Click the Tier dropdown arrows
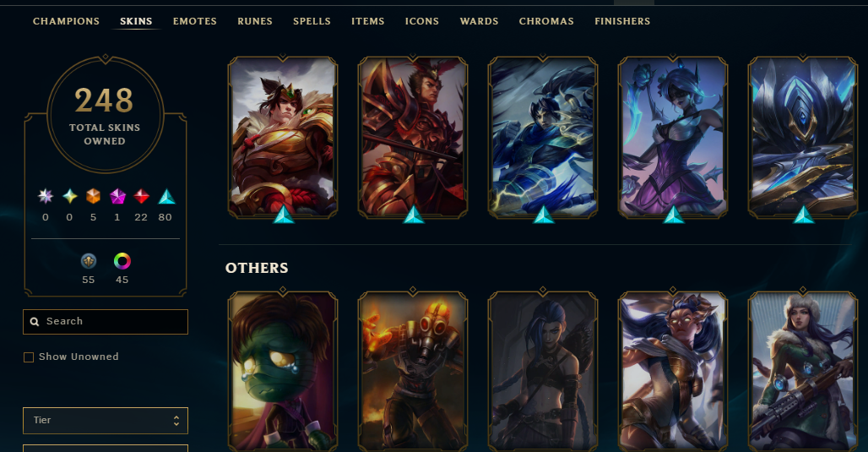 (176, 421)
